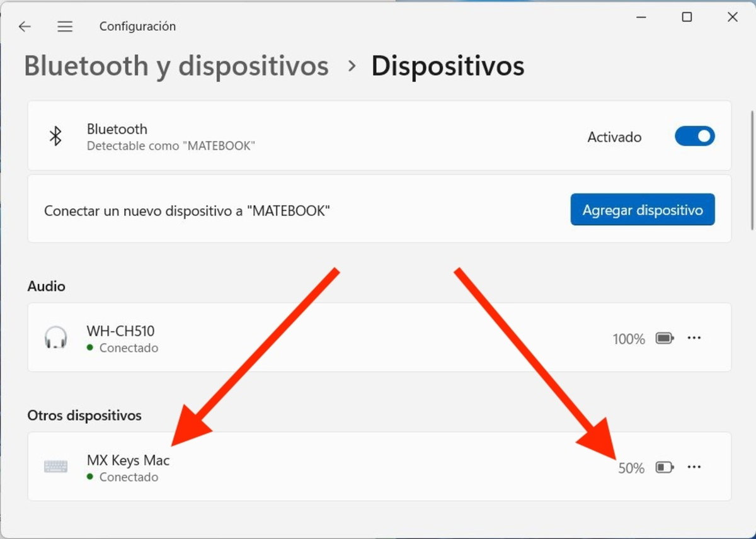The width and height of the screenshot is (756, 539).
Task: Expand the MX Keys Mac device row
Action: pos(378,466)
